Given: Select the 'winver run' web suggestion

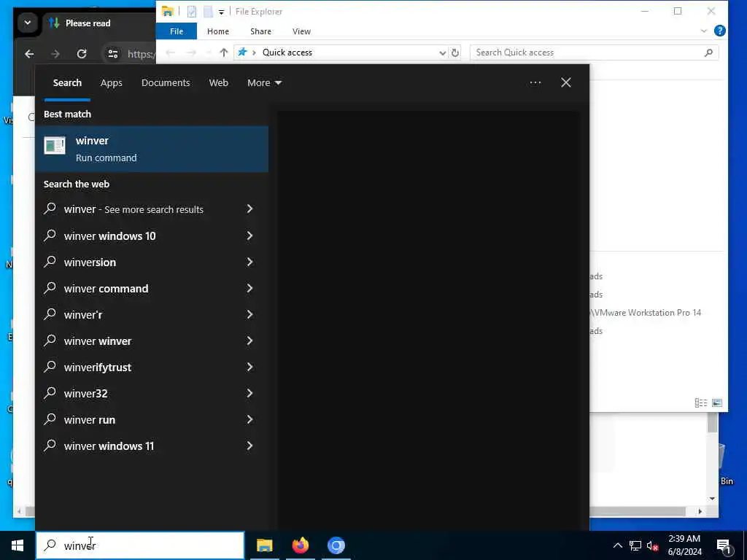Looking at the screenshot, I should click(x=152, y=419).
